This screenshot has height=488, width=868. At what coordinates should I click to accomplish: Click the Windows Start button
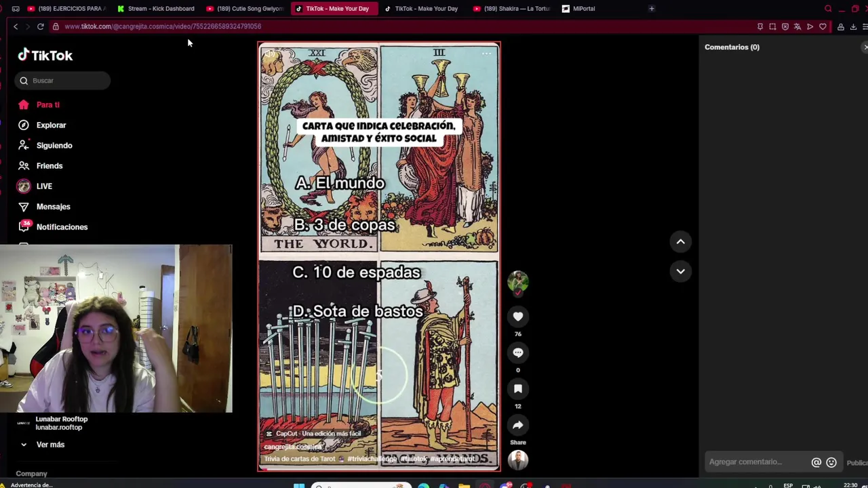[x=299, y=485]
